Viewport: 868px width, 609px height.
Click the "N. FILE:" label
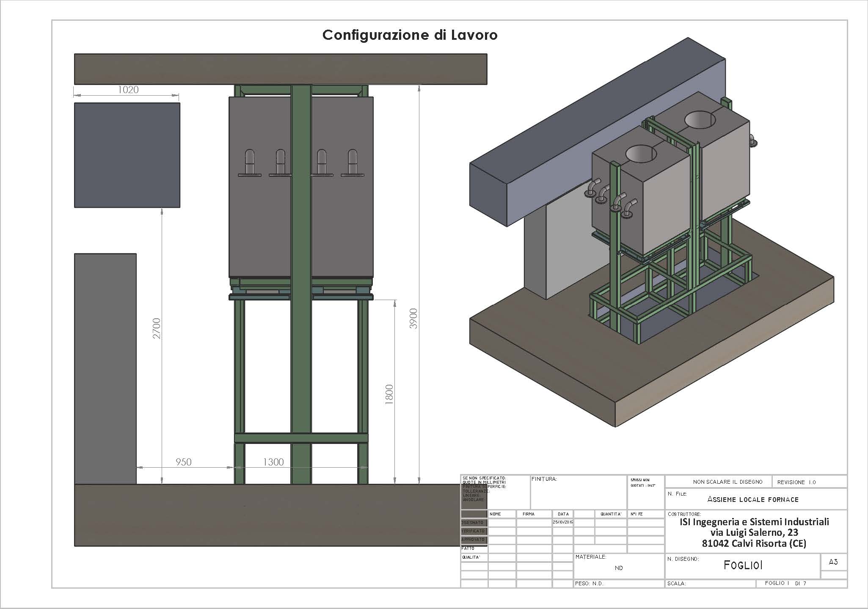[677, 493]
